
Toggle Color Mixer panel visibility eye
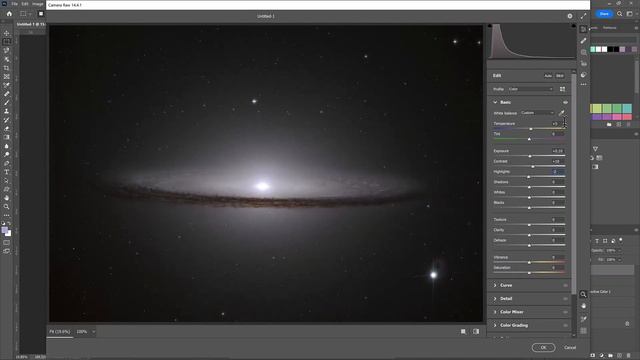click(565, 312)
